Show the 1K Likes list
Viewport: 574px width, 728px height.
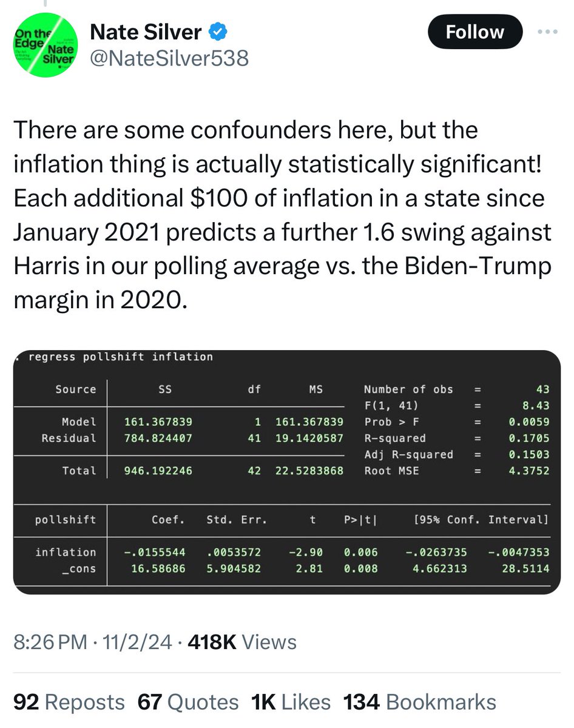pyautogui.click(x=290, y=703)
